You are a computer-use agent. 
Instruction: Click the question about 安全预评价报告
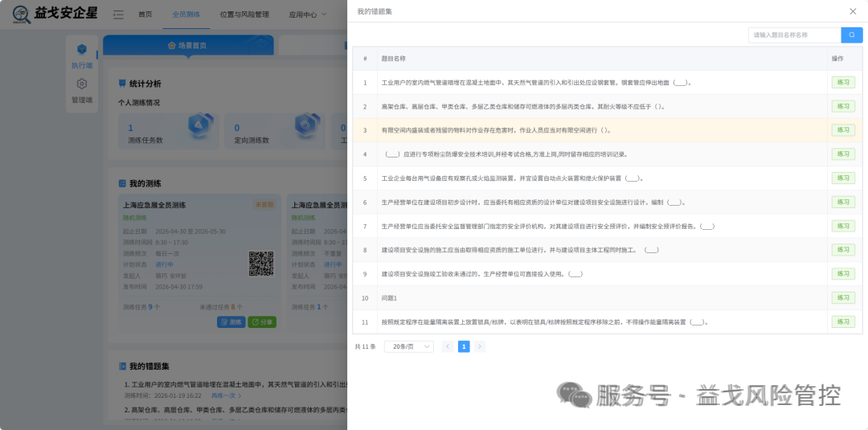tap(548, 226)
